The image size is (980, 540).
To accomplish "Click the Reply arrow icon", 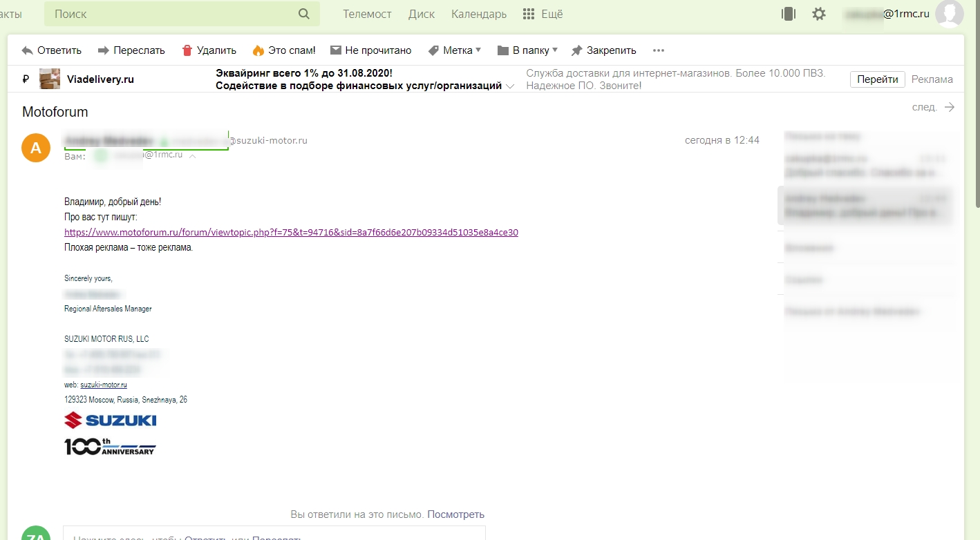I will point(28,50).
